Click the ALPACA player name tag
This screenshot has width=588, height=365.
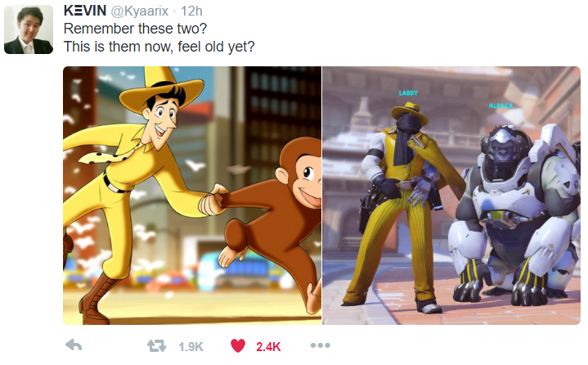click(500, 106)
